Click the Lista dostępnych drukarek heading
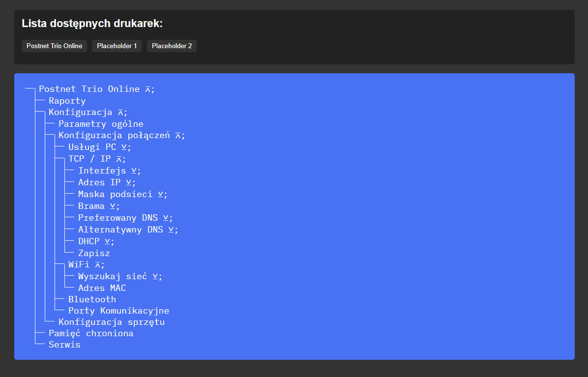 (x=92, y=24)
